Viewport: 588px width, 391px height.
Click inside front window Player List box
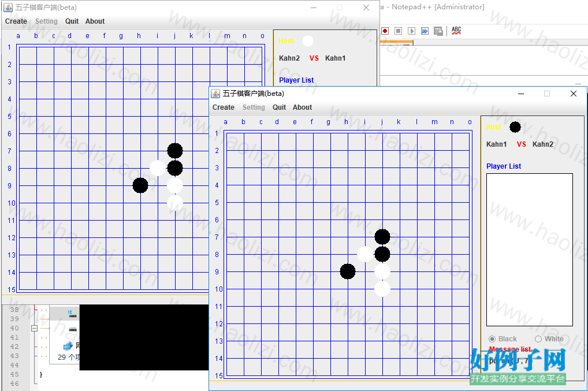(530, 250)
